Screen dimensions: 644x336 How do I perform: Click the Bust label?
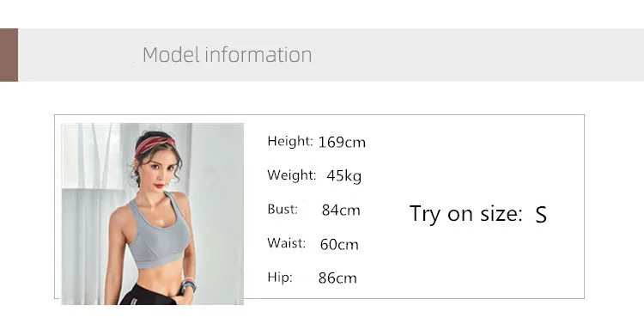pyautogui.click(x=283, y=210)
